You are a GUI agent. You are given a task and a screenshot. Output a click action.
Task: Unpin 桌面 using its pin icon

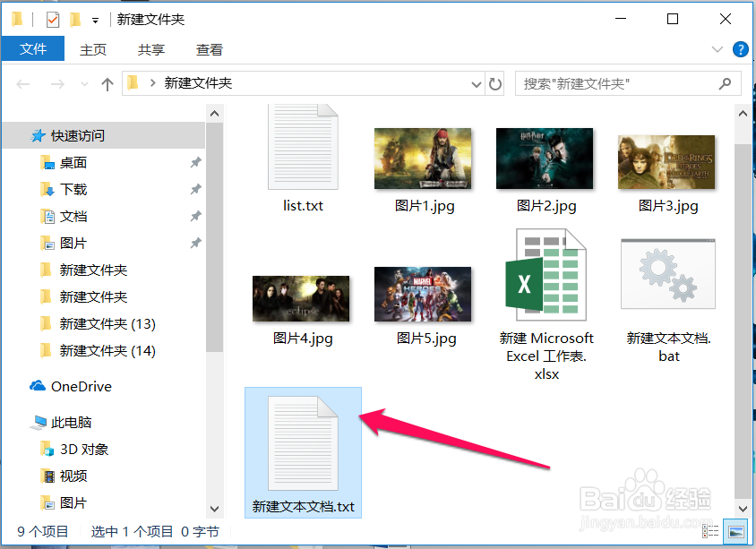point(195,162)
